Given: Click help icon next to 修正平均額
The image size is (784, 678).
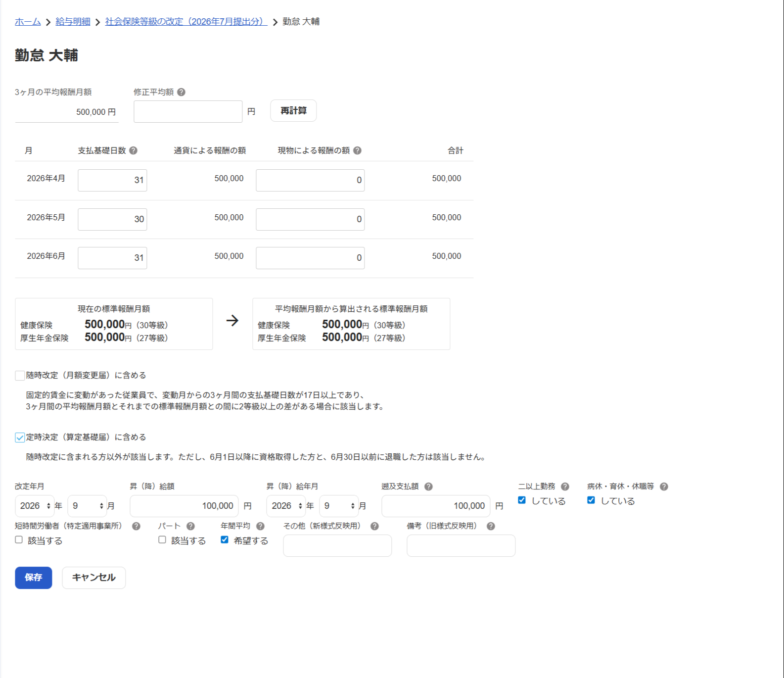Looking at the screenshot, I should (181, 92).
